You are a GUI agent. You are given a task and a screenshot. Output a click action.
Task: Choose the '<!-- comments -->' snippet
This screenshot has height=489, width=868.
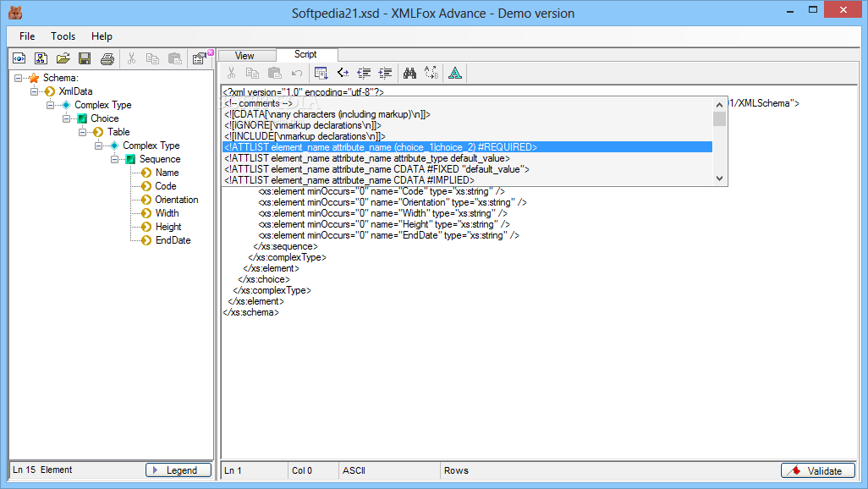tap(467, 103)
